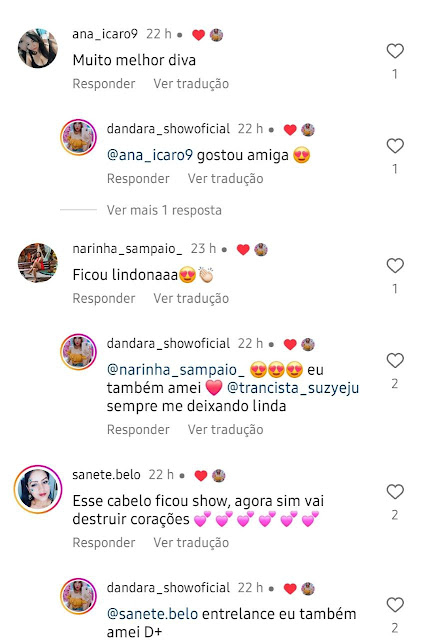Like sanete.belo's "Esse cabelo ficou show" comment

point(395,492)
